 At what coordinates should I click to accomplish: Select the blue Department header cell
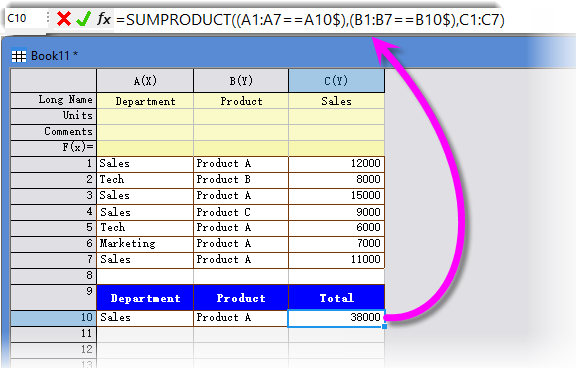[145, 298]
